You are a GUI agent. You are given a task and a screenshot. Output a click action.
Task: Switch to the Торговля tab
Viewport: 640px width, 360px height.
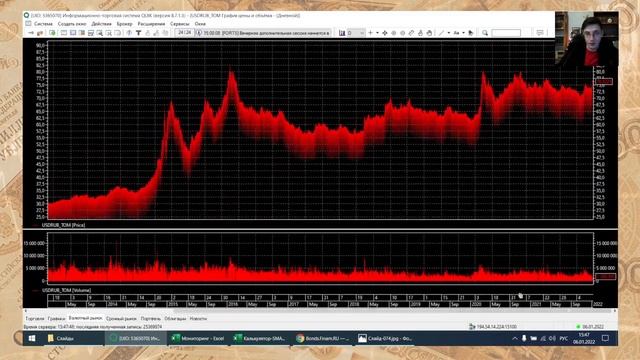pyautogui.click(x=35, y=319)
